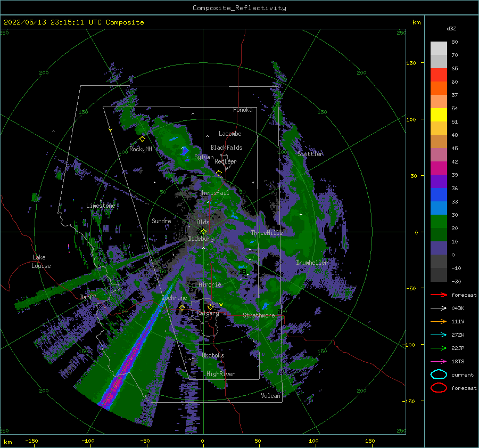479x448 pixels.
Task: Click the bright green swatch between 30 and 20
Action: click(x=439, y=221)
